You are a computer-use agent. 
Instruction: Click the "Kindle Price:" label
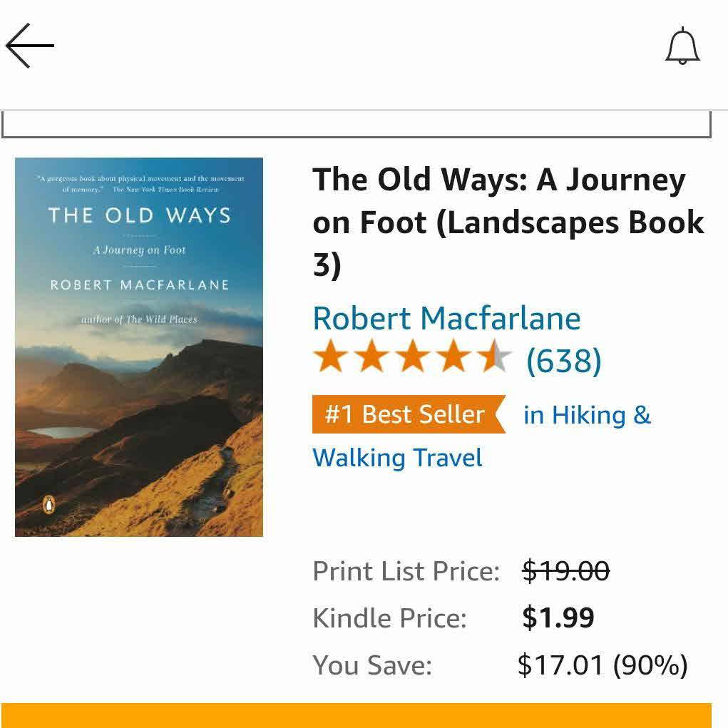click(x=389, y=618)
